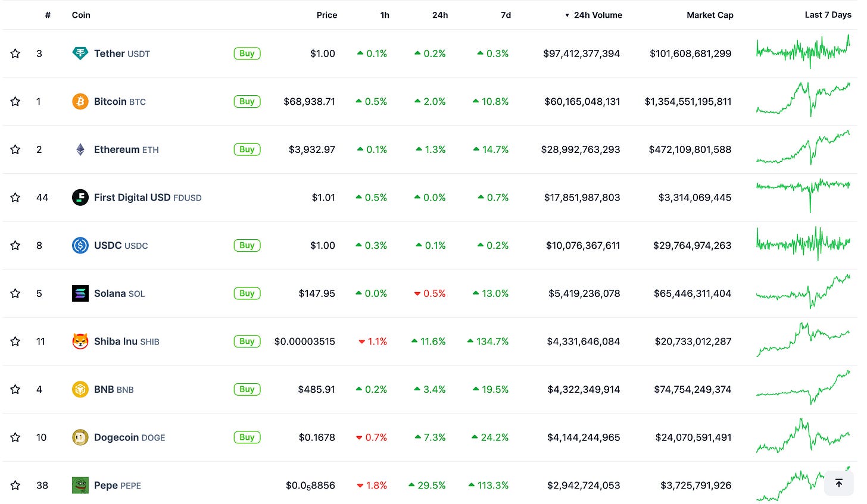
Task: Sort by the # rank header
Action: [48, 15]
